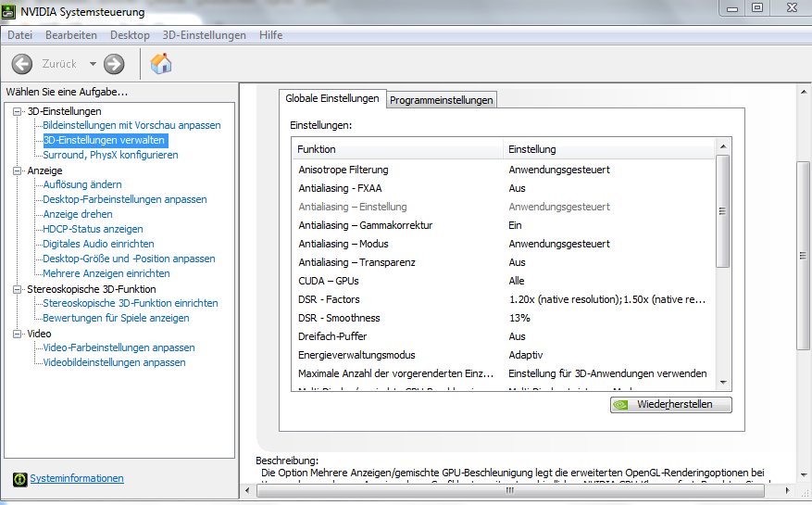Switch to Programmeinstellungen tab
This screenshot has width=812, height=505.
pyautogui.click(x=442, y=100)
